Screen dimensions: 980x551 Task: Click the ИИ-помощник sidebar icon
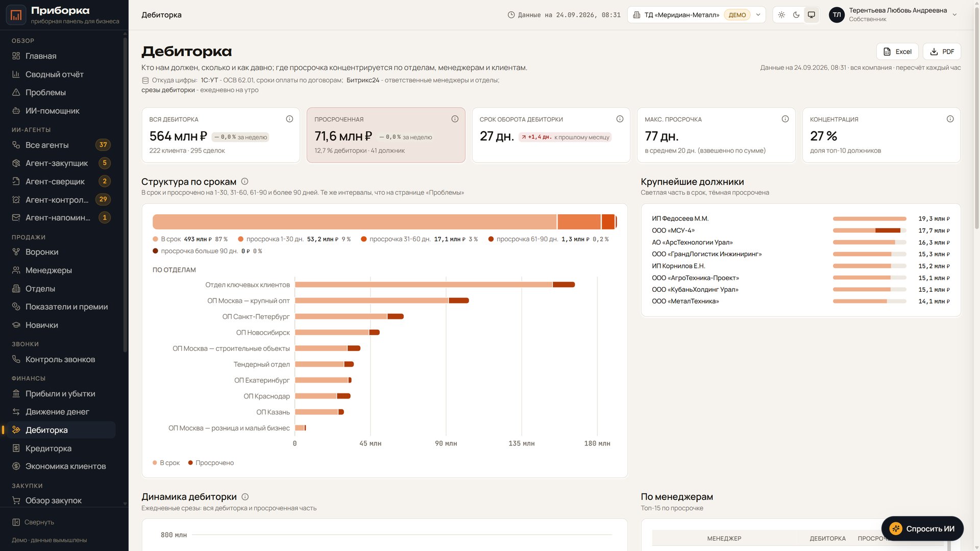[16, 111]
